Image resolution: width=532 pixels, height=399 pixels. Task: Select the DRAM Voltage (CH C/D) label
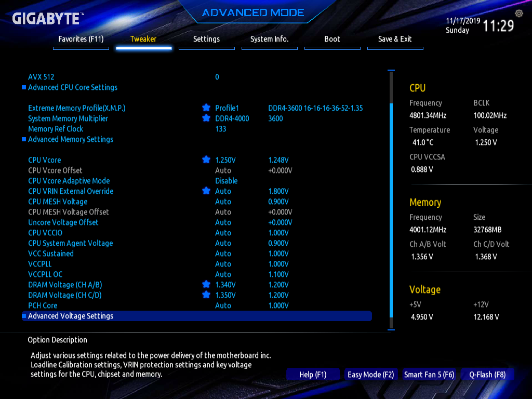click(65, 295)
